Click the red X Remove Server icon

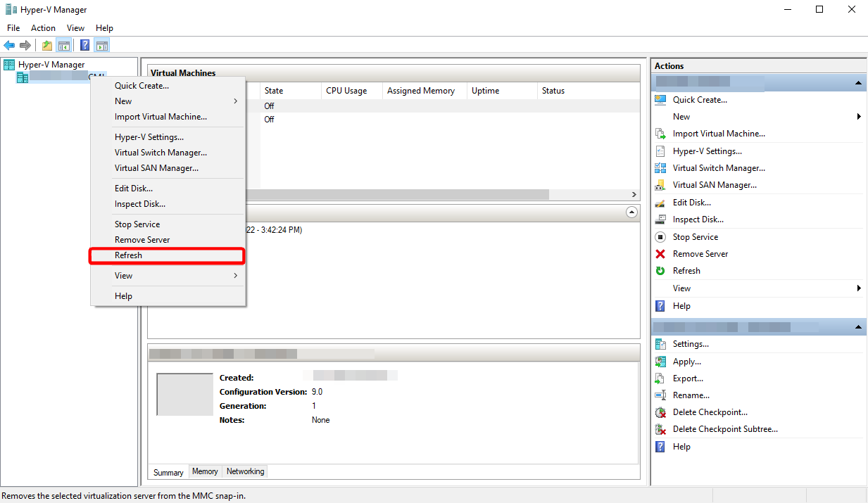pyautogui.click(x=660, y=254)
